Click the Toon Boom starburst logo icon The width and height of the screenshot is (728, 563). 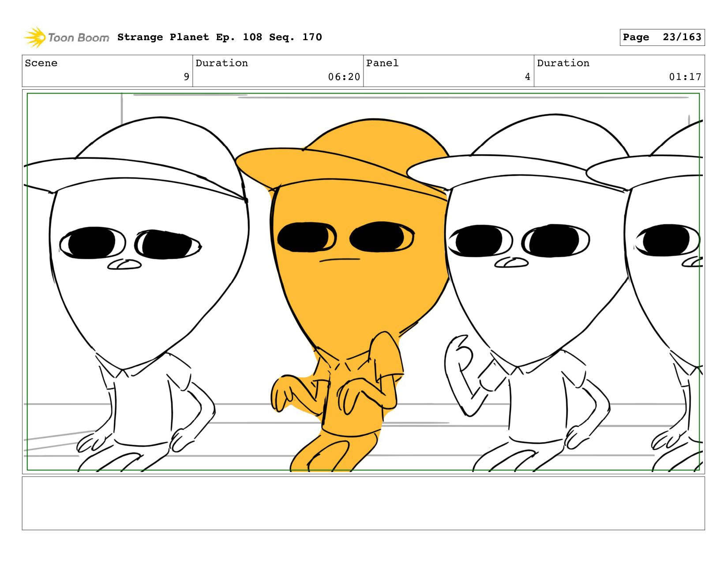pyautogui.click(x=34, y=37)
